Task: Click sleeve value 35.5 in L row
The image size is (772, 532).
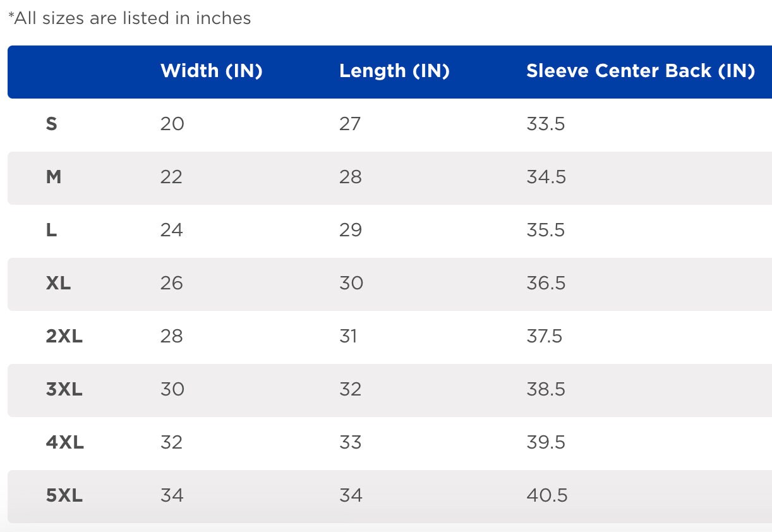Action: [x=546, y=230]
